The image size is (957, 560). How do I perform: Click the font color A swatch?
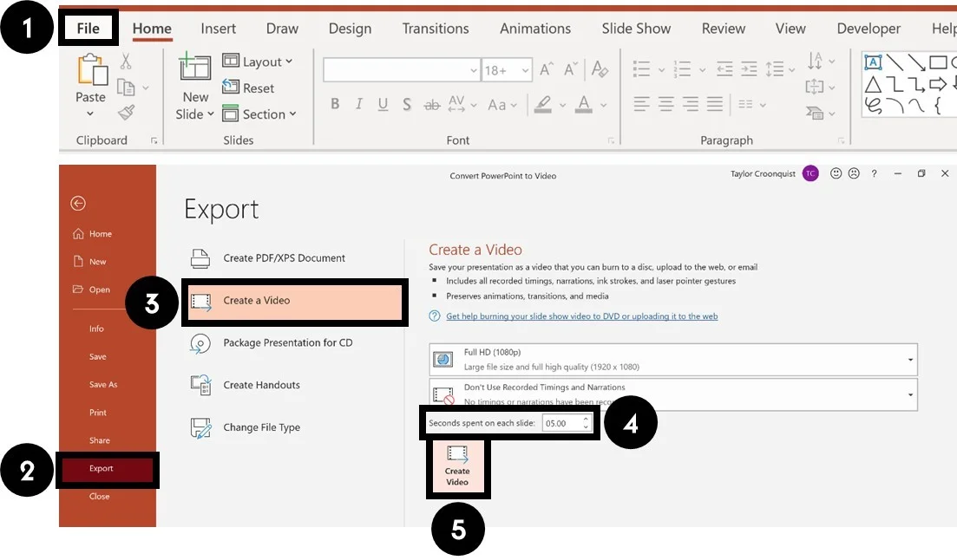pos(584,104)
